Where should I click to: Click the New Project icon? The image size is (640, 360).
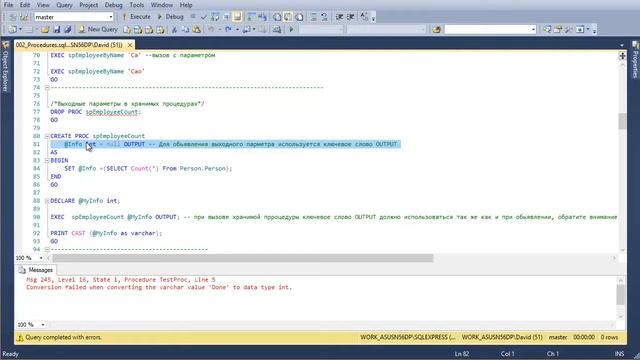(x=12, y=29)
